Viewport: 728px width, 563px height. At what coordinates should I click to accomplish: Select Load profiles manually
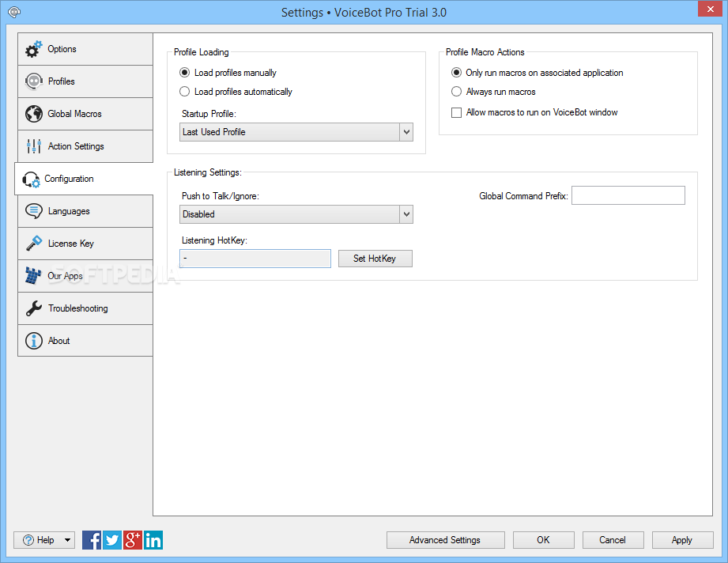[228, 73]
